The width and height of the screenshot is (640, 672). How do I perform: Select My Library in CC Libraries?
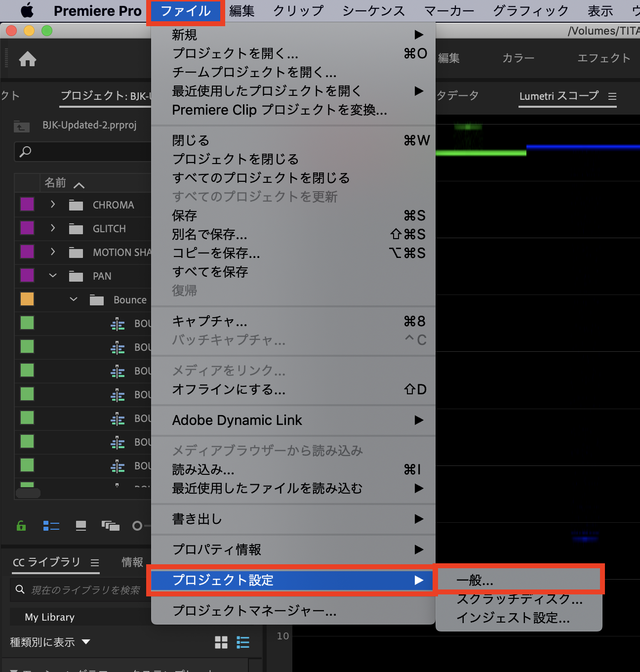[x=50, y=617]
